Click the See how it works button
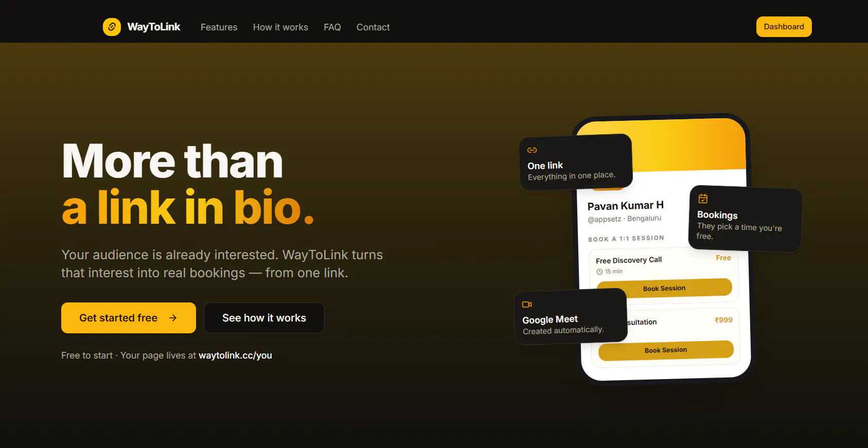The width and height of the screenshot is (868, 448). 264,318
